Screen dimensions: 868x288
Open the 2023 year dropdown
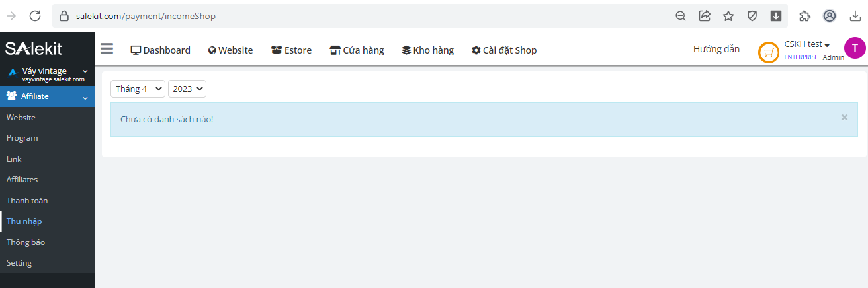[187, 89]
